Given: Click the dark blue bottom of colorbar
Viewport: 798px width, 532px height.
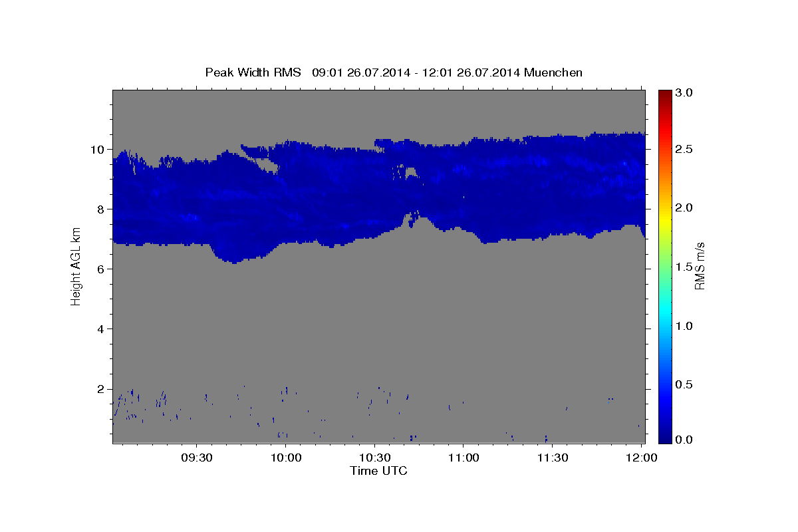Looking at the screenshot, I should (x=664, y=438).
